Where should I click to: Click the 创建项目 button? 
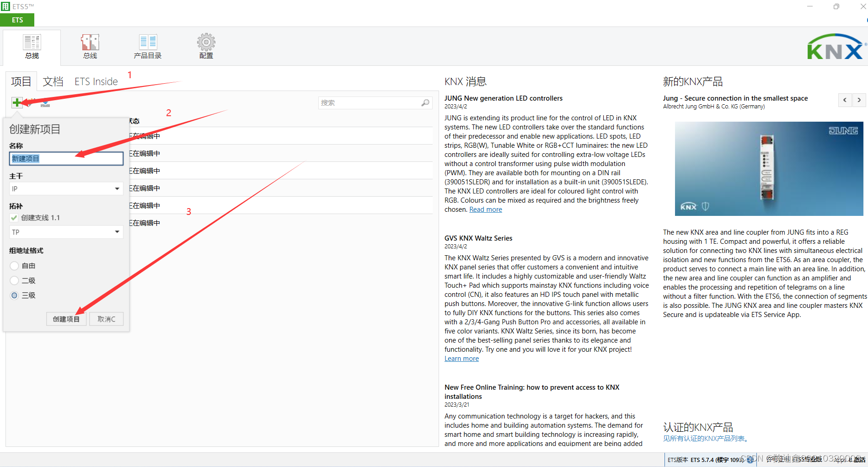[x=66, y=319]
